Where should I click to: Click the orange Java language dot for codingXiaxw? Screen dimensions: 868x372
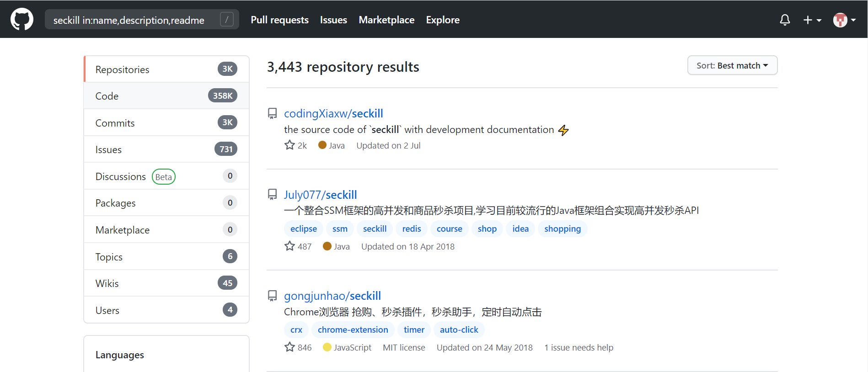322,145
